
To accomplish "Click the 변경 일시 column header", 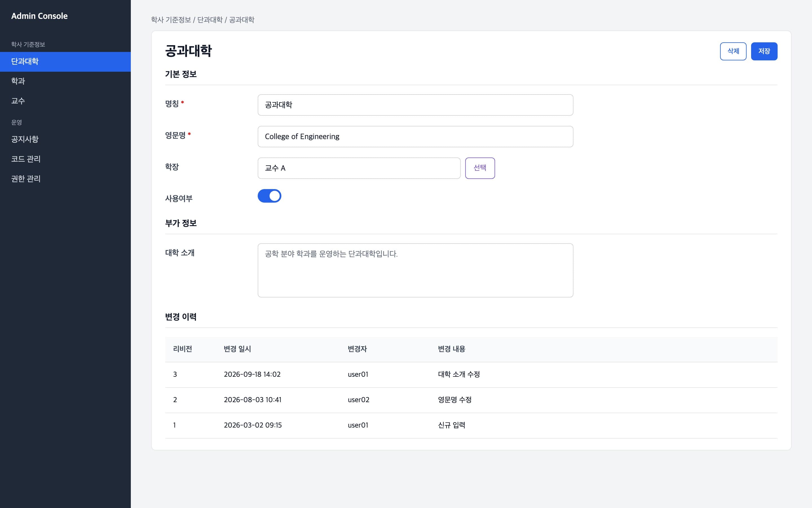I will point(238,349).
